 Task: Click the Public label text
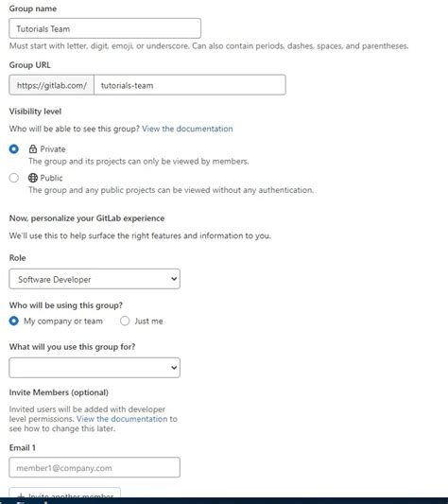pyautogui.click(x=51, y=178)
